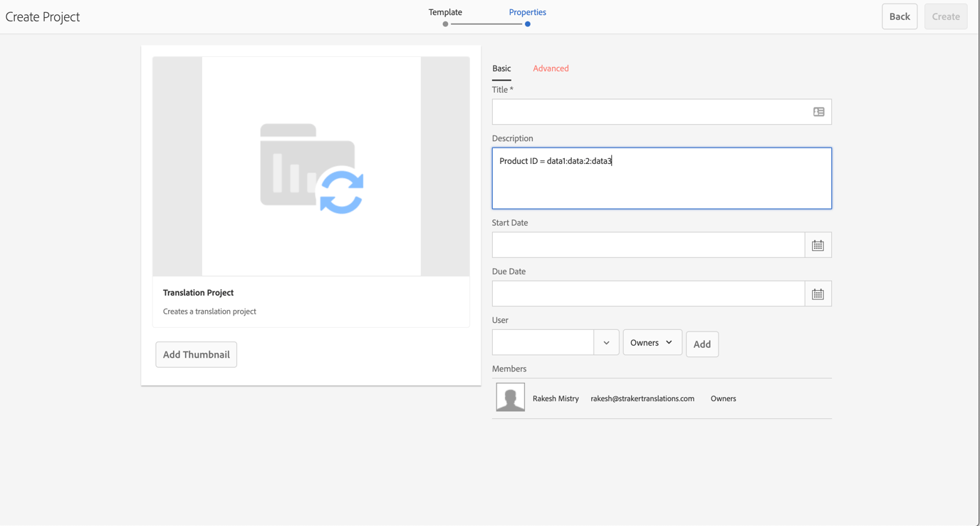
Task: Open the Due Date calendar picker
Action: [x=818, y=293]
